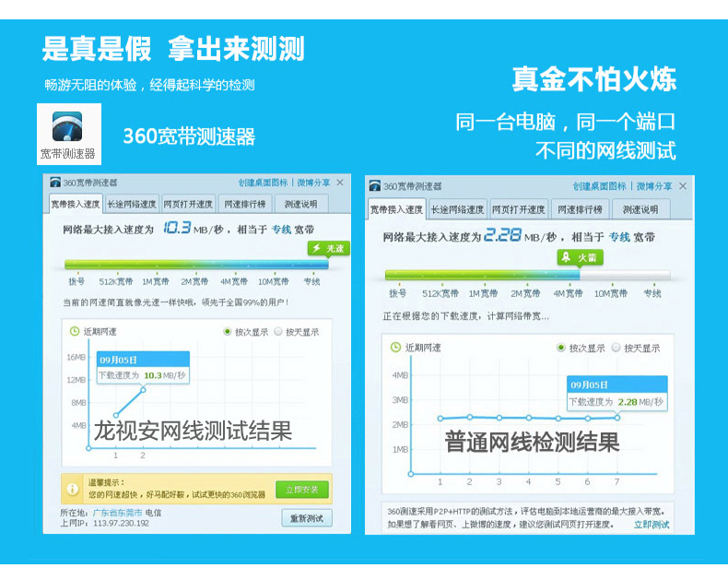Click 微博分享 link in left window
Image resolution: width=728 pixels, height=568 pixels.
tap(313, 183)
